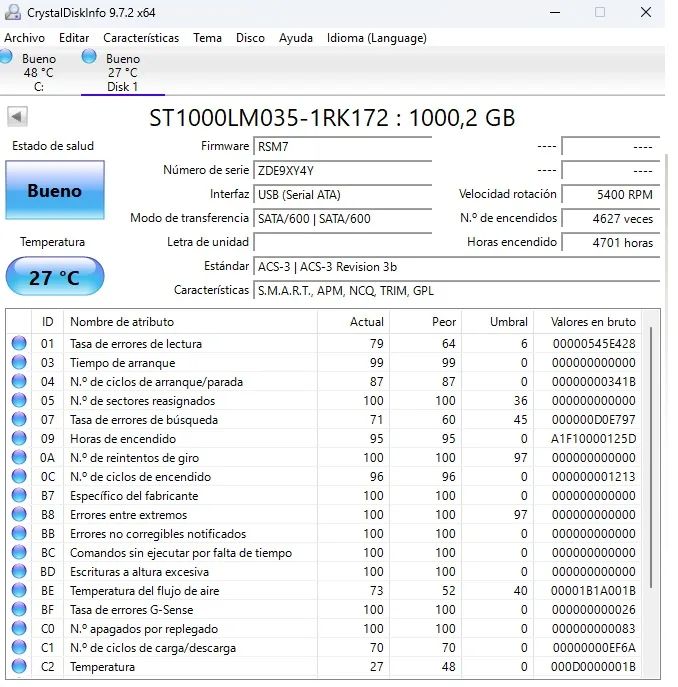The width and height of the screenshot is (678, 687).
Task: Click the empty Letra de unidad field
Action: click(x=342, y=242)
